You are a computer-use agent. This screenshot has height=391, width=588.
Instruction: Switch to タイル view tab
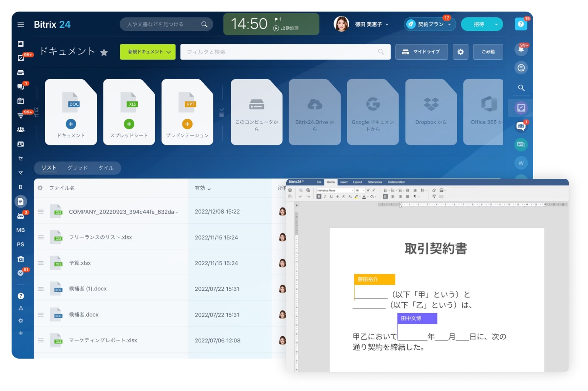click(x=106, y=168)
